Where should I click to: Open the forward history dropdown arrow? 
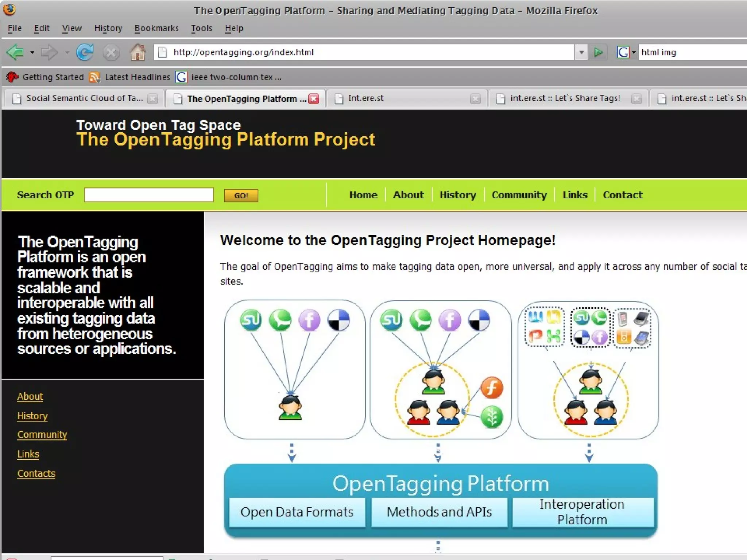click(x=67, y=53)
